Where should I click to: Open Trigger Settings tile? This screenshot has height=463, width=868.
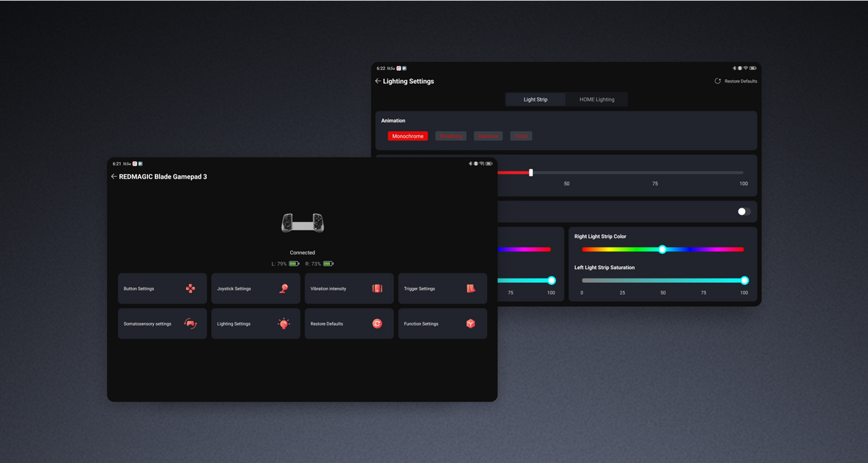pyautogui.click(x=442, y=289)
